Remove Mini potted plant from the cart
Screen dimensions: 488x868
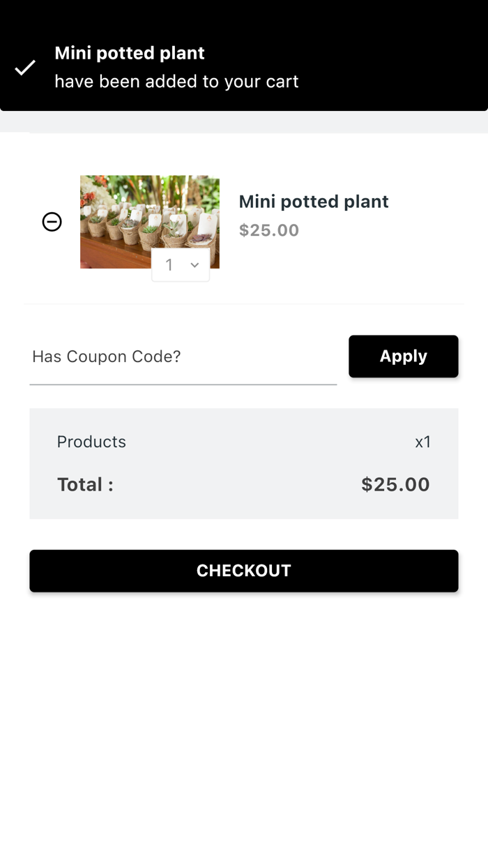point(52,222)
